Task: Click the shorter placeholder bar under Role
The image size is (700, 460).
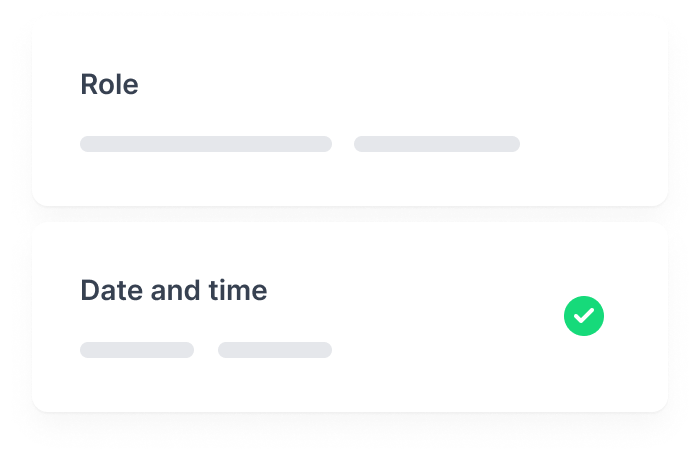Action: coord(437,144)
